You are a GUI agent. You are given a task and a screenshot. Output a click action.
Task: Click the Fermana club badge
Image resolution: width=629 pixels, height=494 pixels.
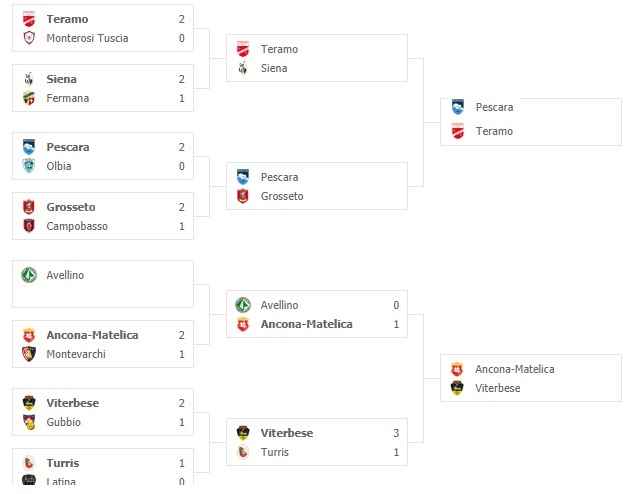(x=29, y=98)
